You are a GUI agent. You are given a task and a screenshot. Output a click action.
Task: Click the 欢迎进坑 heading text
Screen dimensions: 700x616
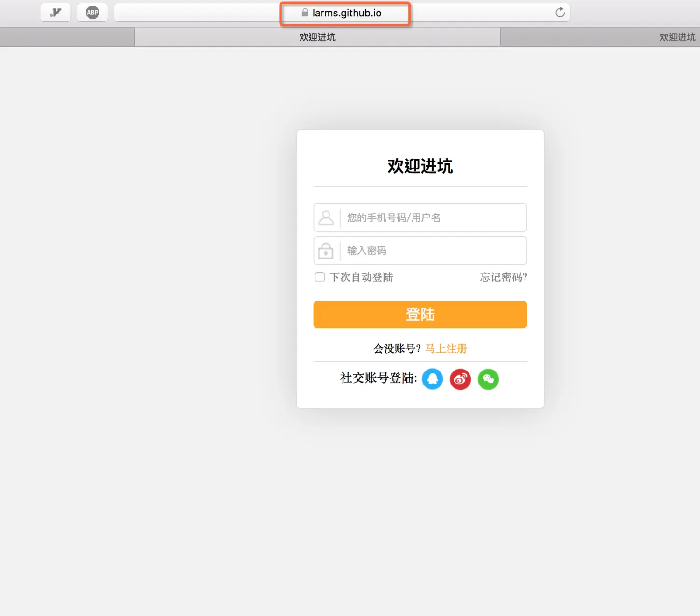point(420,166)
